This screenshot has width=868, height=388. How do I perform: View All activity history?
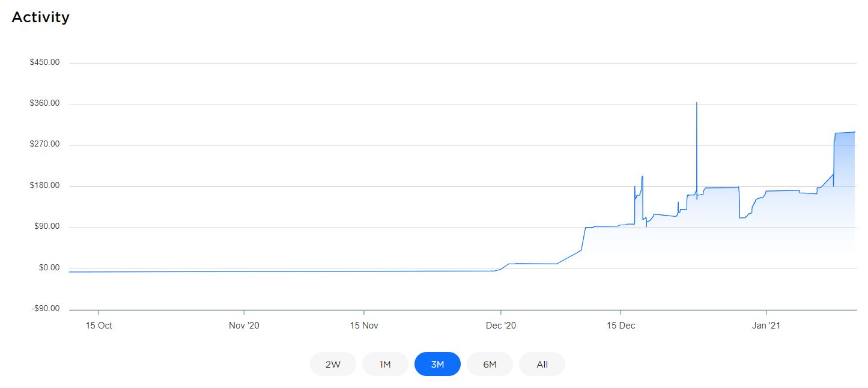click(541, 364)
